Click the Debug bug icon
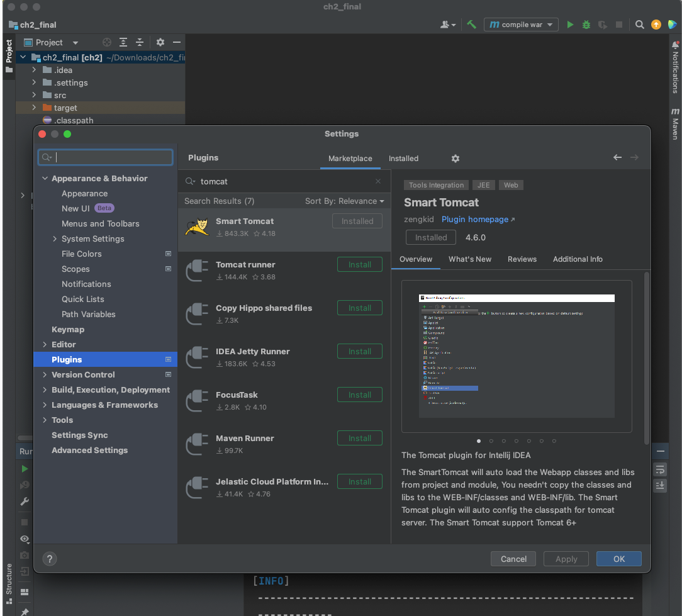 [586, 25]
